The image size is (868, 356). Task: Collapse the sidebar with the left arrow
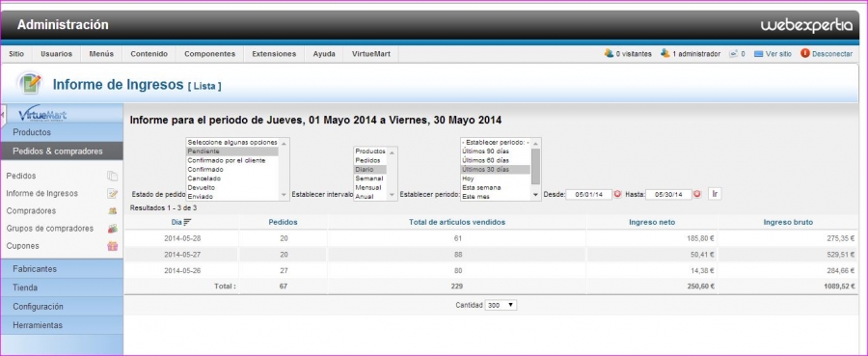tap(3, 115)
